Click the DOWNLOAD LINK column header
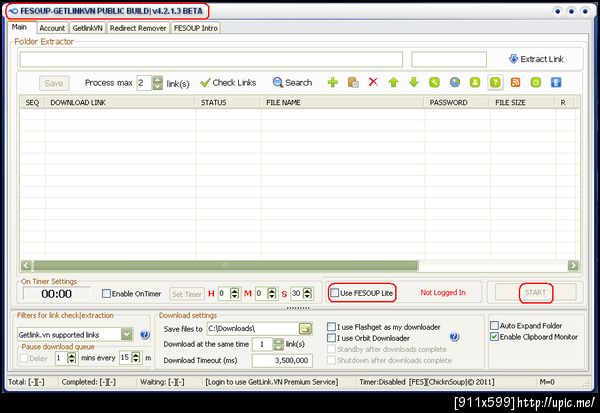 click(120, 103)
